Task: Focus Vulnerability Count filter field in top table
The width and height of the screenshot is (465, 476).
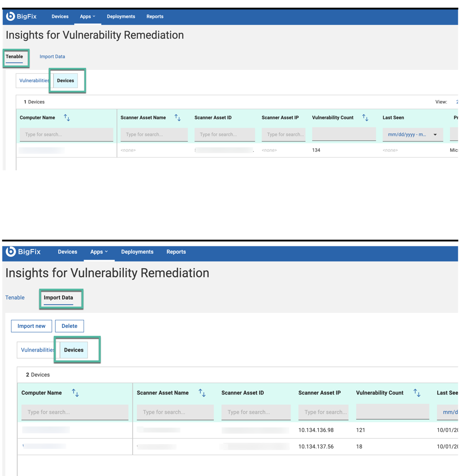Action: (344, 134)
